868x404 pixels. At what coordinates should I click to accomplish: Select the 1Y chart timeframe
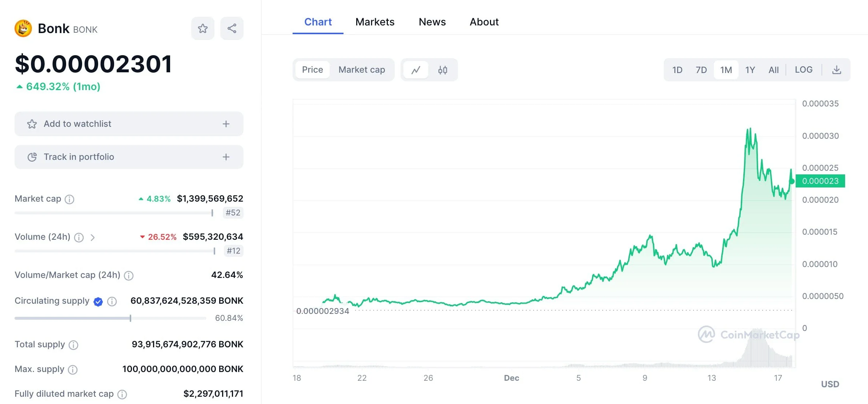pyautogui.click(x=750, y=69)
